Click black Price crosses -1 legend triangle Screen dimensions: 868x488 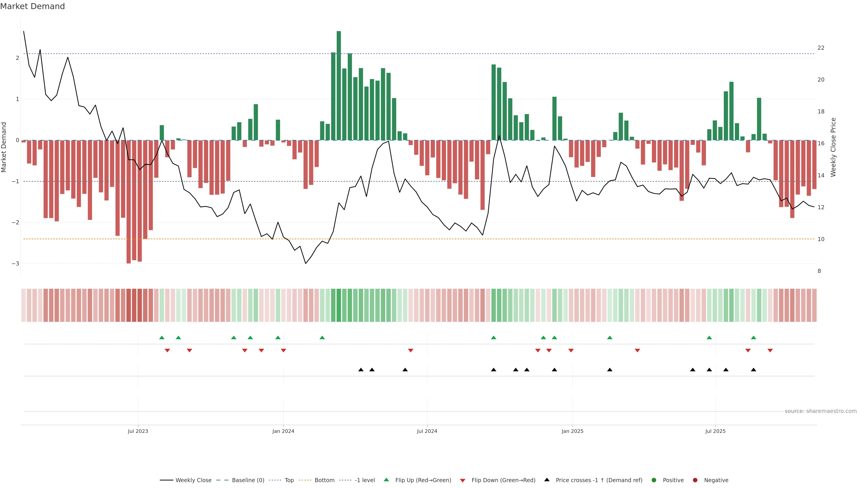pos(547,480)
